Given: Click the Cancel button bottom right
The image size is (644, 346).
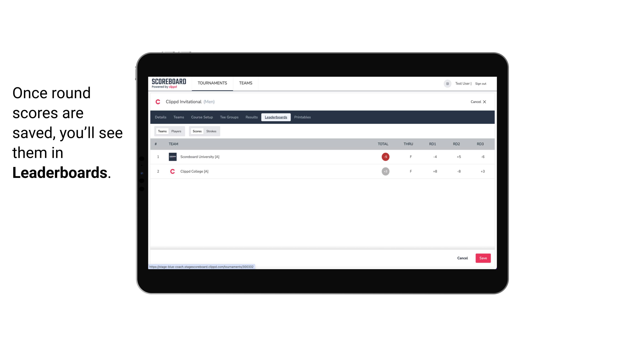Looking at the screenshot, I should point(463,258).
